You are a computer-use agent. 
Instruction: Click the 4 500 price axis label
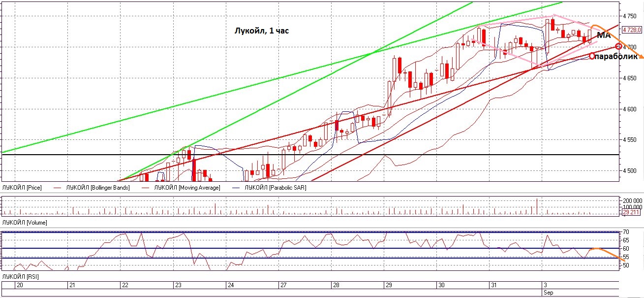(630, 171)
